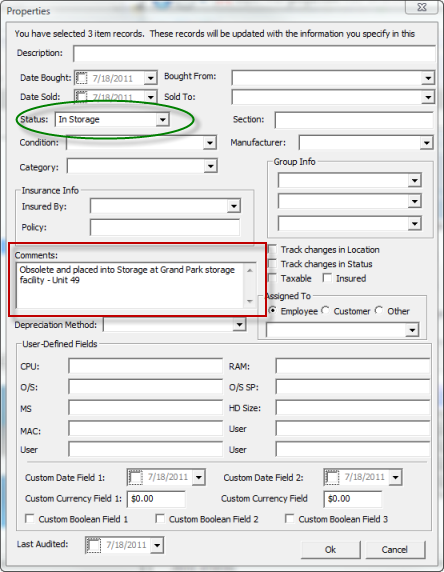
Task: Expand the Category dropdown list
Action: tap(211, 166)
